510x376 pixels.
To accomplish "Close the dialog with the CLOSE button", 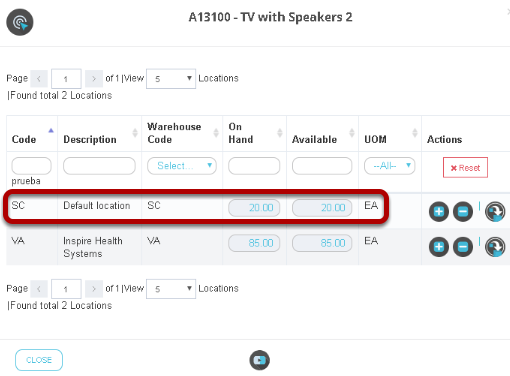I will [39, 360].
